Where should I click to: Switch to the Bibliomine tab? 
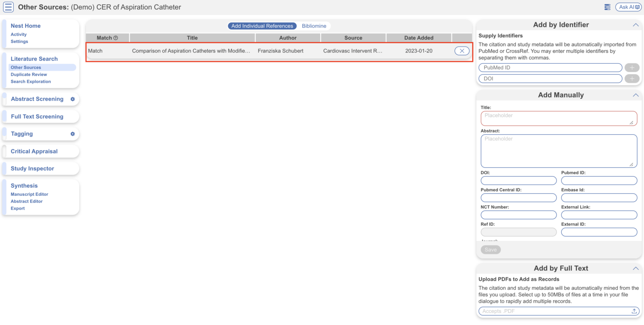click(314, 26)
